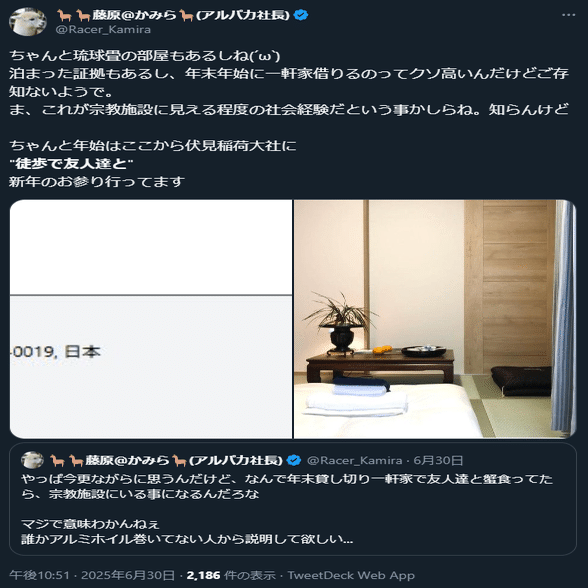The image size is (588, 588).
Task: Click the verified badge in quoted tweet
Action: tap(294, 460)
